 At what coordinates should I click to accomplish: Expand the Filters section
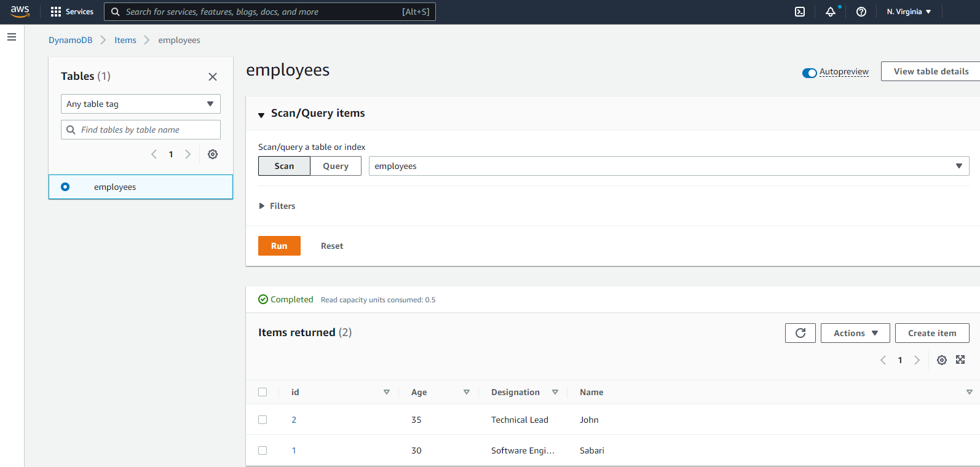pos(277,206)
